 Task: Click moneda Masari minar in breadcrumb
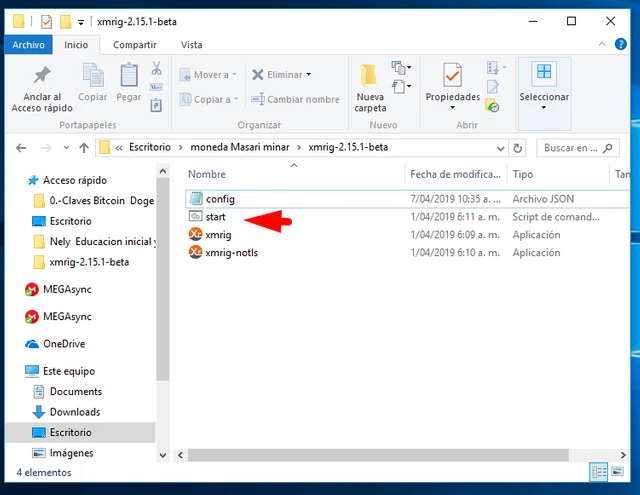click(240, 147)
